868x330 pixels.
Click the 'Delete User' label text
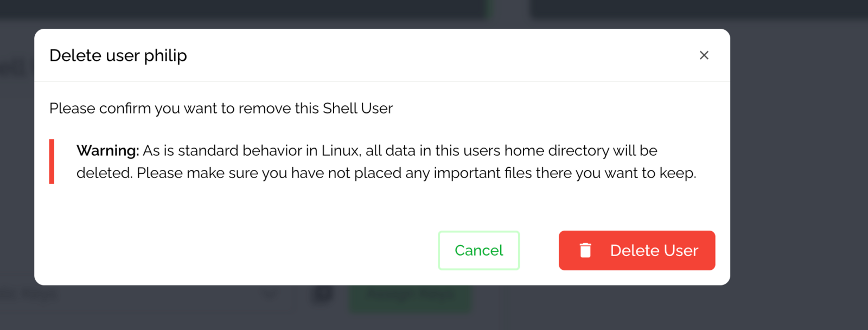click(654, 250)
